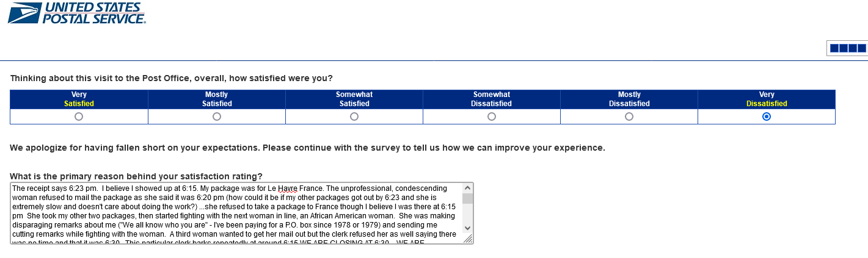Click the Mostly Dissatisfied column header
This screenshot has width=868, height=258.
pyautogui.click(x=629, y=99)
